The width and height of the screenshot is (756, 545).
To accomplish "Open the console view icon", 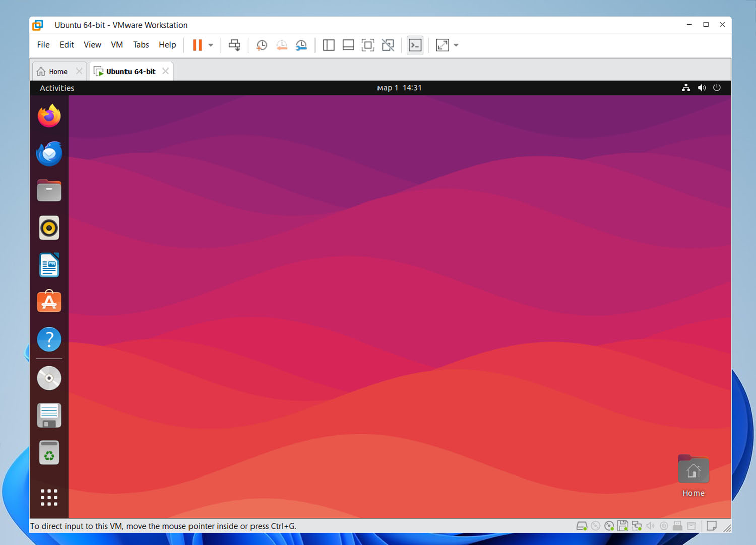I will [x=415, y=45].
